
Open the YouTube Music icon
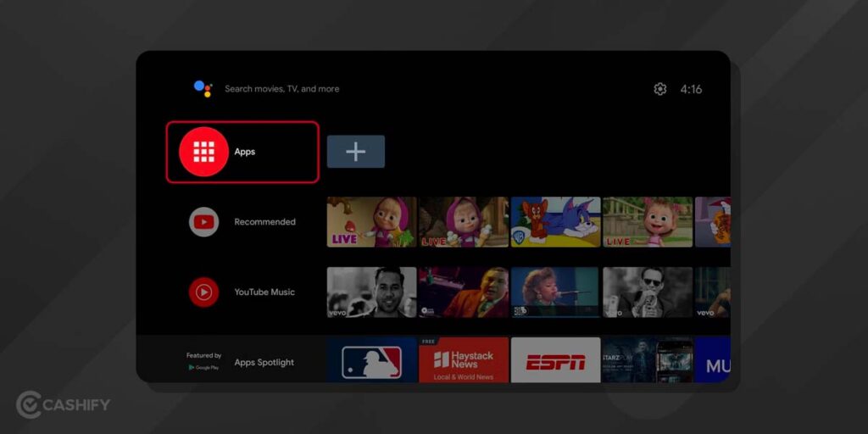[x=203, y=292]
